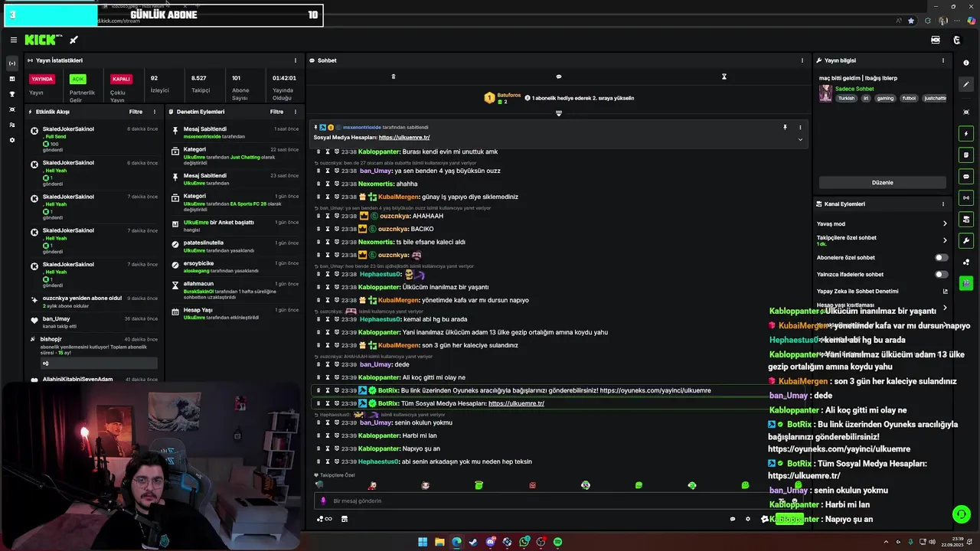Click the green support headset button

(x=960, y=514)
